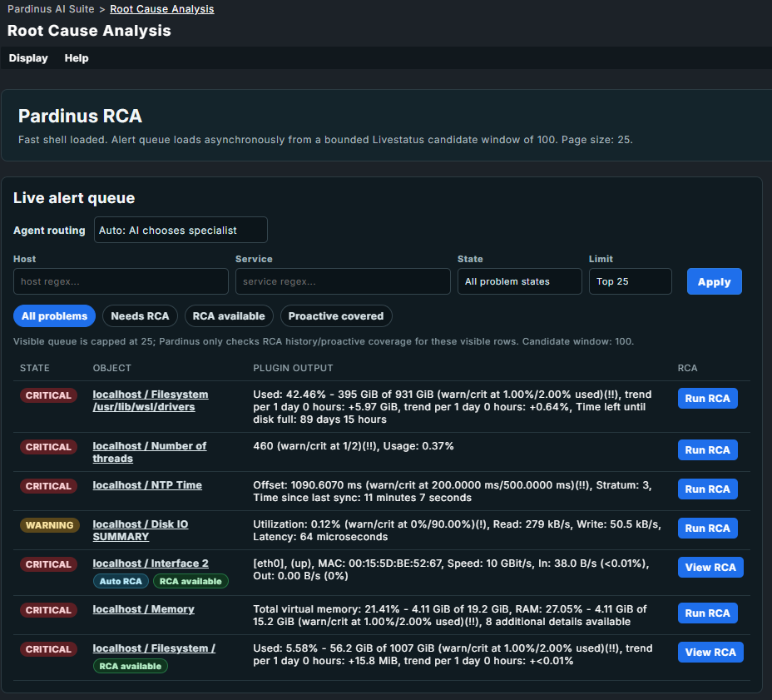The height and width of the screenshot is (700, 772).
Task: Select the Needs RCA filter tab
Action: 140,315
